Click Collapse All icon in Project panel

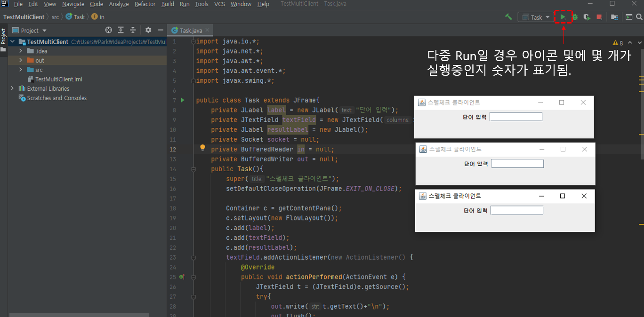(133, 30)
